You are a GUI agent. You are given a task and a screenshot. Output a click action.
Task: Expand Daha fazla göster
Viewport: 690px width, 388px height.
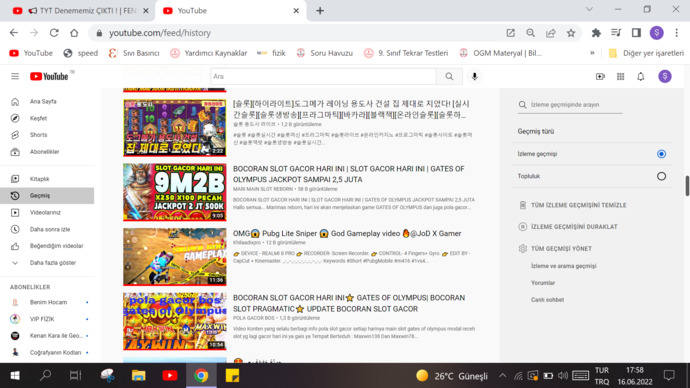[47, 263]
